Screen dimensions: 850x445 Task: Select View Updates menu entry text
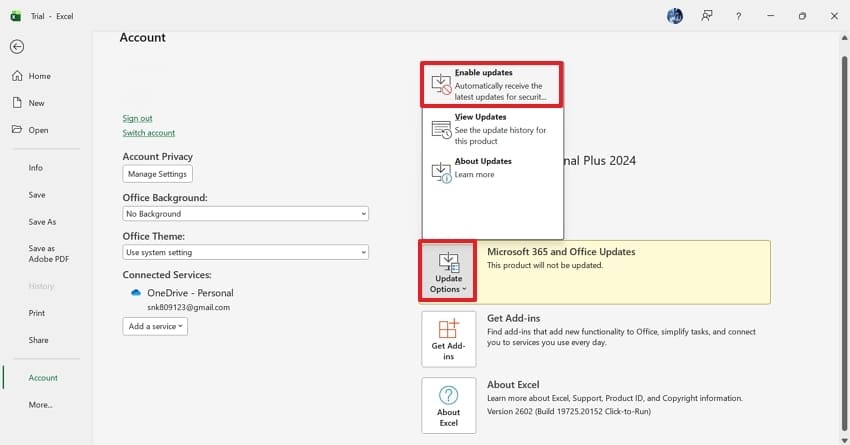[480, 117]
